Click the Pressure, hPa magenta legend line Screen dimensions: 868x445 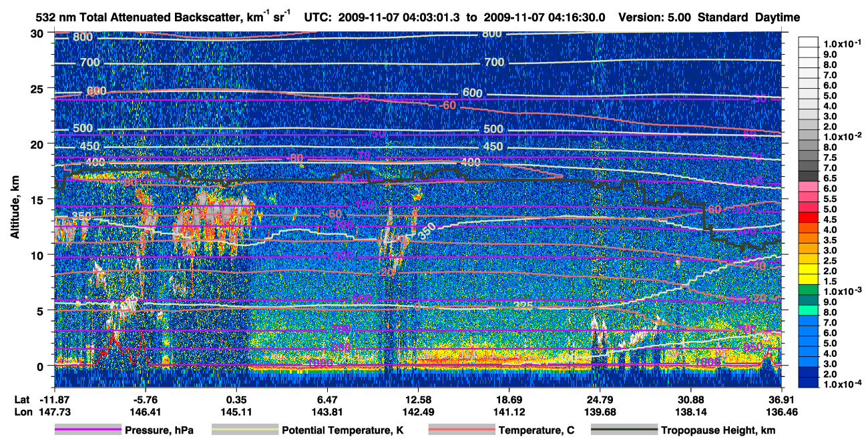88,430
